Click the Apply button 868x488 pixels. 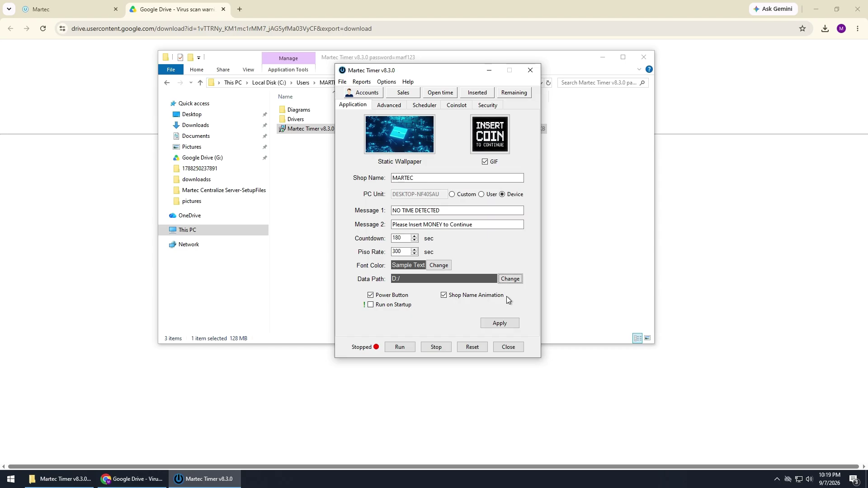(x=500, y=323)
